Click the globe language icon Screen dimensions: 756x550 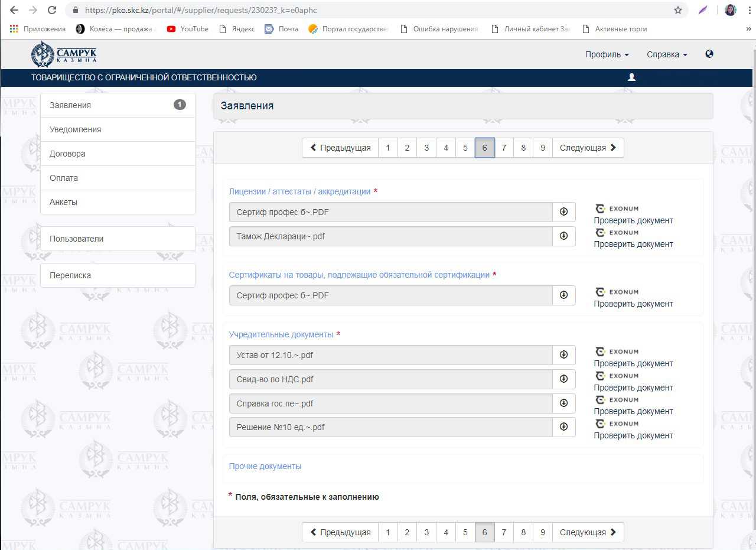pyautogui.click(x=709, y=54)
